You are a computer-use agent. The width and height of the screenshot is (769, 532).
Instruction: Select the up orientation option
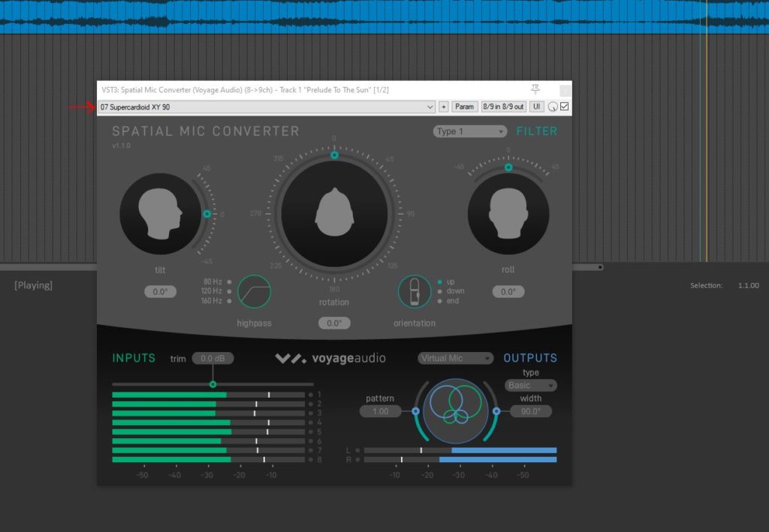coord(439,281)
